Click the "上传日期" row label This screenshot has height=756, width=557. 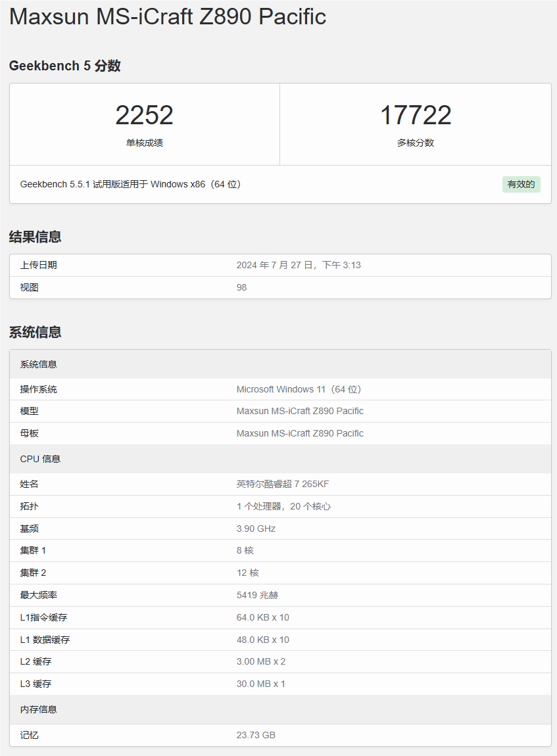tap(39, 265)
